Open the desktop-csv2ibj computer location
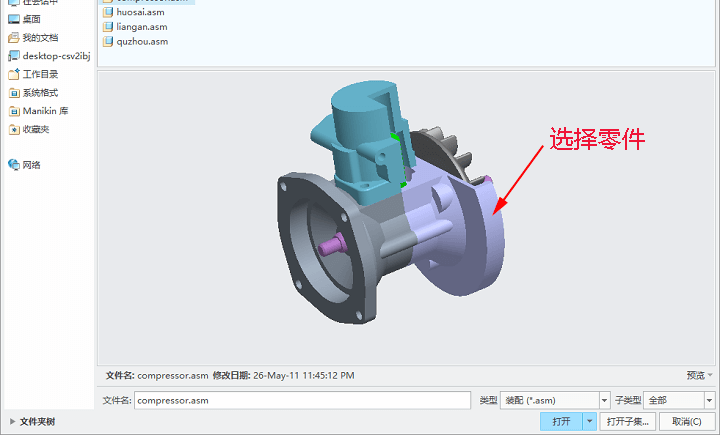The width and height of the screenshot is (720, 435). (49, 56)
